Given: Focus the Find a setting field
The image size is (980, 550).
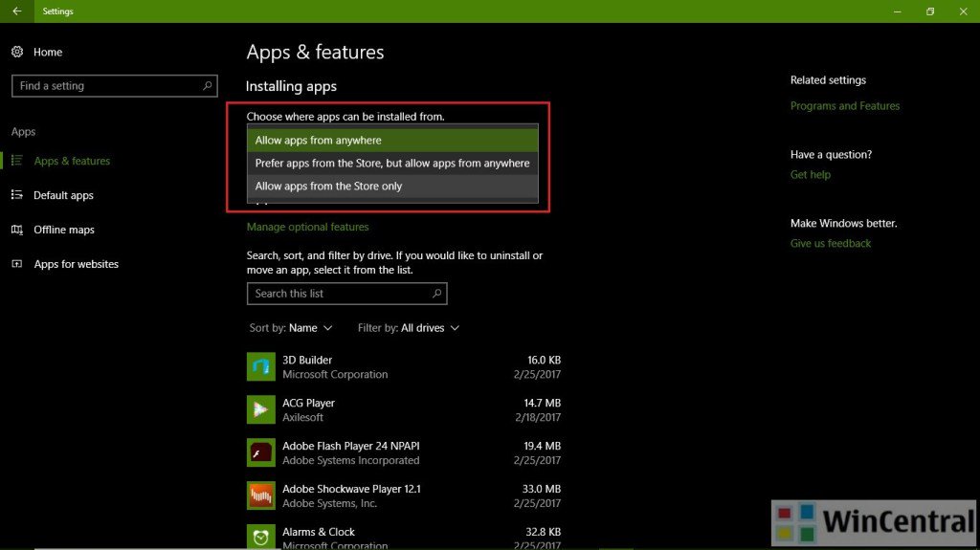Looking at the screenshot, I should point(115,86).
